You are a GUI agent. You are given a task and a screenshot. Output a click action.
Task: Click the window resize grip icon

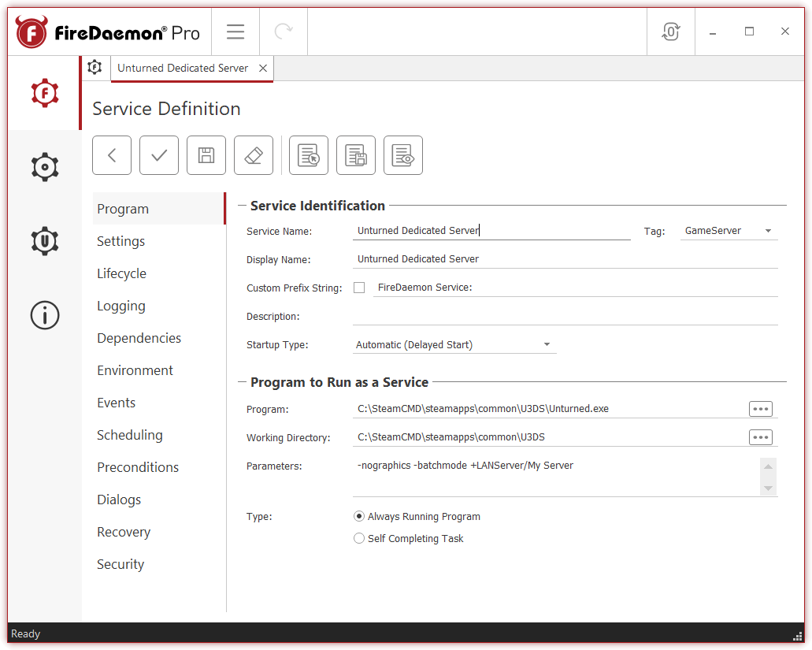coord(797,636)
